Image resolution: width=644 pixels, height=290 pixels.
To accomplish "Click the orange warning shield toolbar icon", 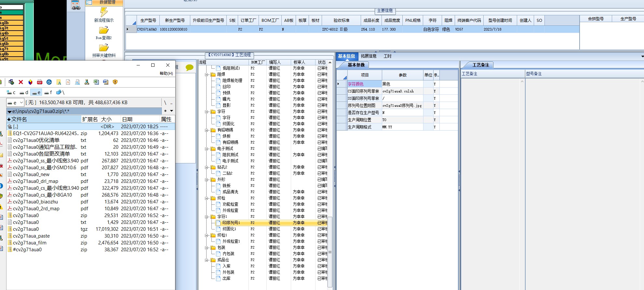I will point(115,82).
